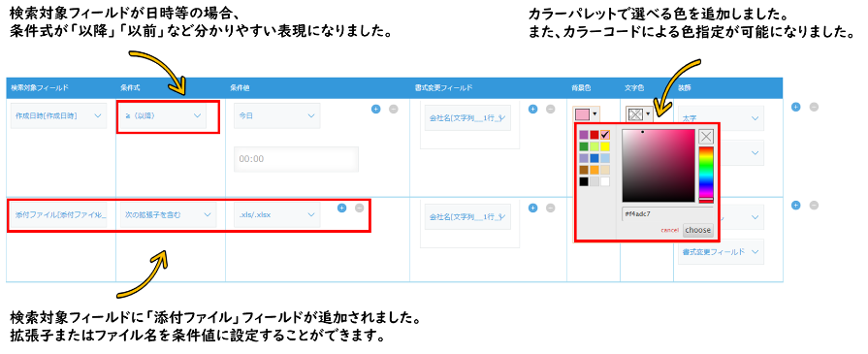Open the 次の拡張子を含む condition dropdown
Image resolution: width=868 pixels, height=354 pixels.
pos(169,214)
